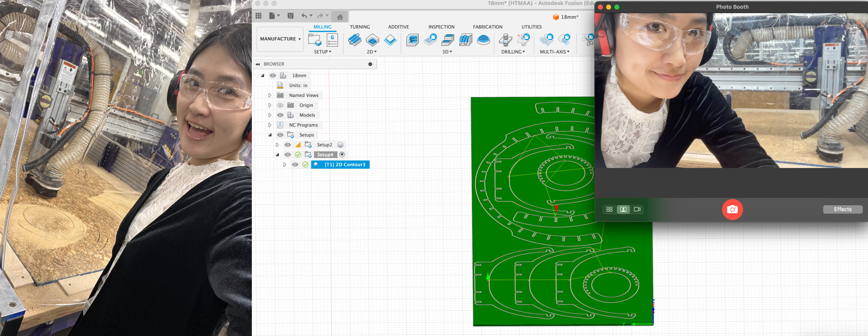The width and height of the screenshot is (868, 336).
Task: Collapse the Browser panel with minus button
Action: (x=370, y=64)
